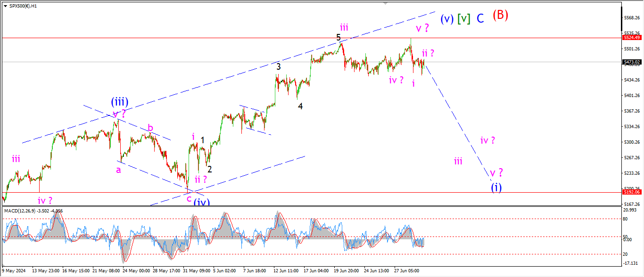Select the blue (v) wave label
644x277 pixels.
(447, 19)
